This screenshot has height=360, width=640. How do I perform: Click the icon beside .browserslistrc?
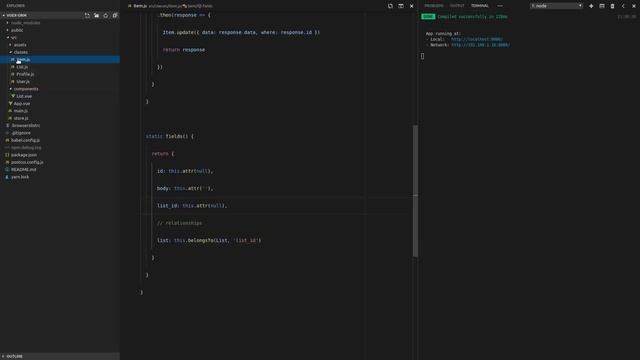[7, 125]
